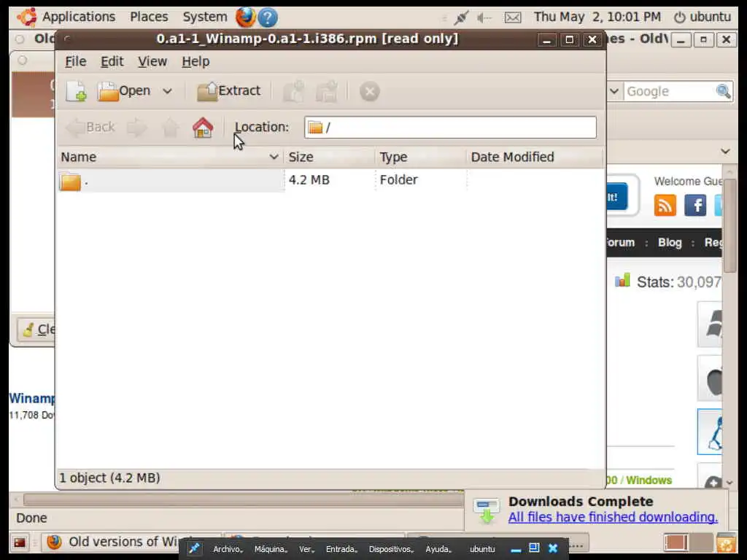Click the Downloads Complete notification icon
Screen dimensions: 747x560
tap(487, 511)
